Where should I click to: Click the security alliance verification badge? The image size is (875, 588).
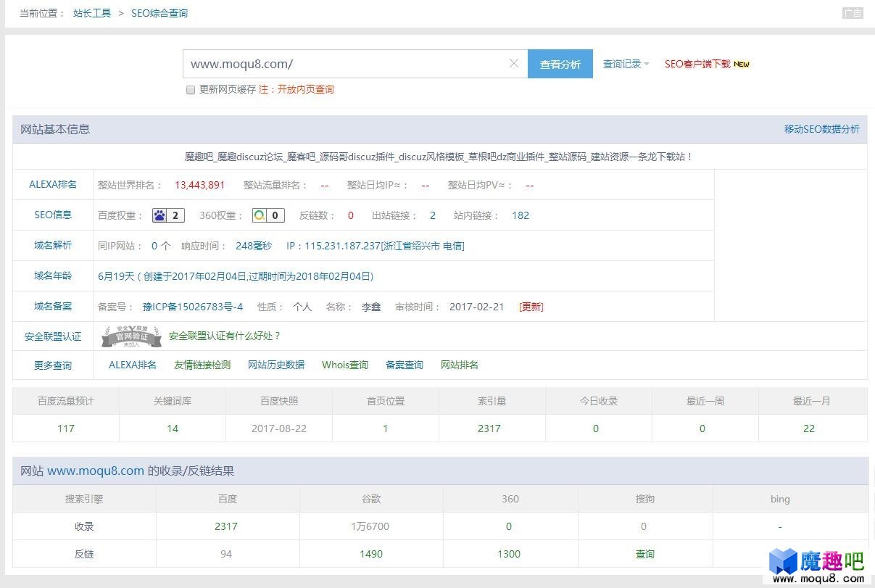[131, 336]
